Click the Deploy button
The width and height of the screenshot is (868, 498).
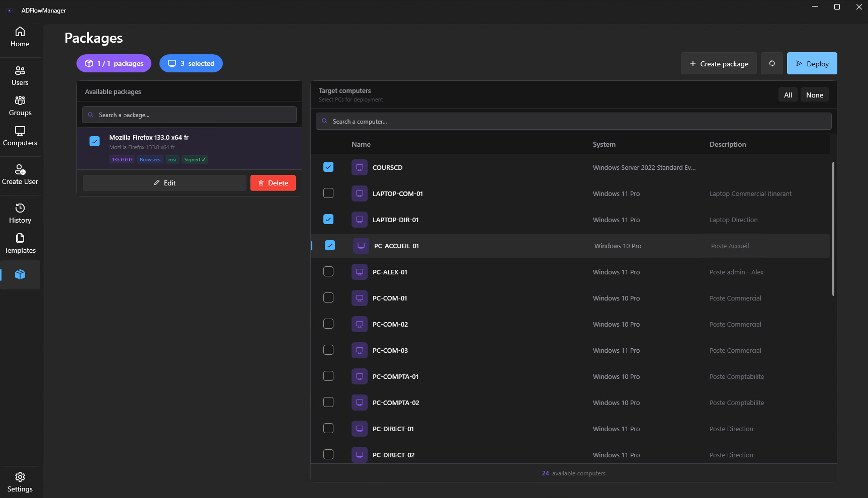click(x=812, y=64)
